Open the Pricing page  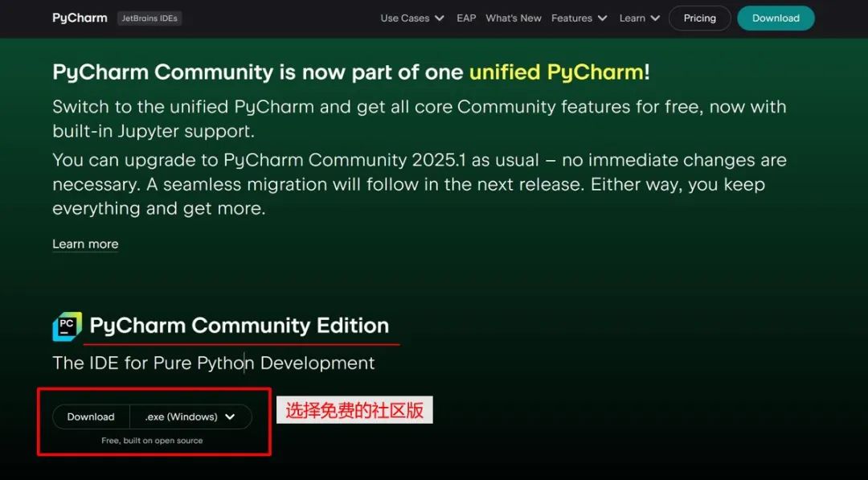700,18
